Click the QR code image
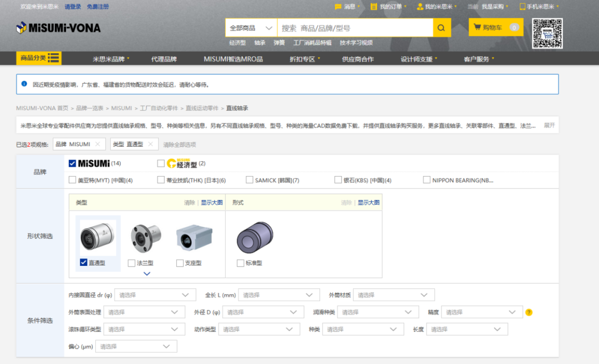599x364 pixels. pyautogui.click(x=547, y=34)
